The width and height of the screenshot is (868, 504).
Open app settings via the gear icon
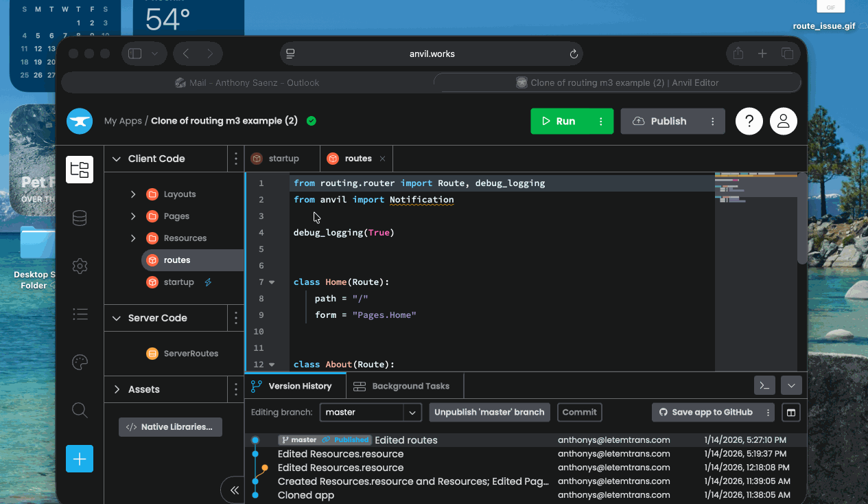80,266
